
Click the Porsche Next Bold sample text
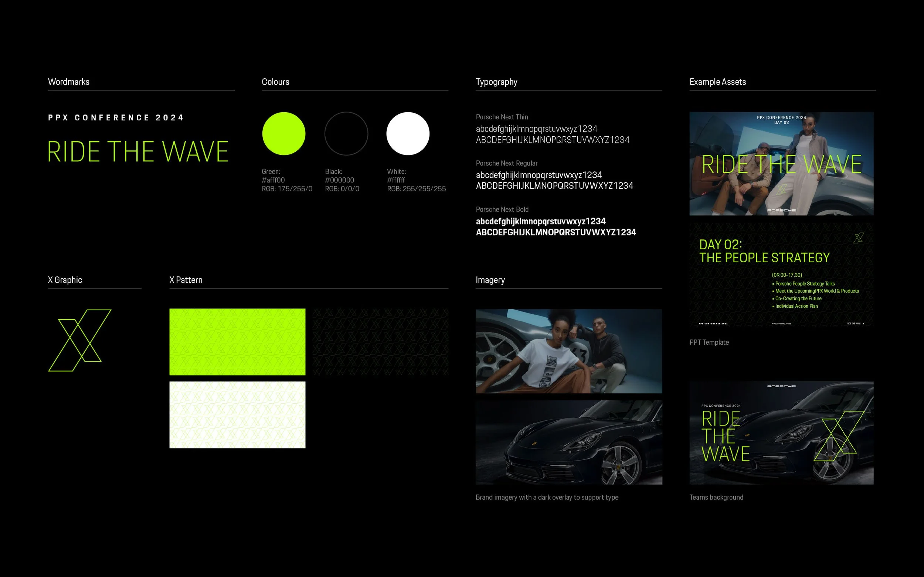click(x=556, y=227)
